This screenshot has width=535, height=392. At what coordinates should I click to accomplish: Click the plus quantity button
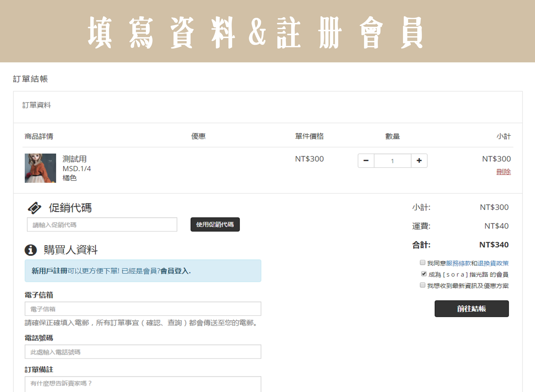click(x=419, y=161)
